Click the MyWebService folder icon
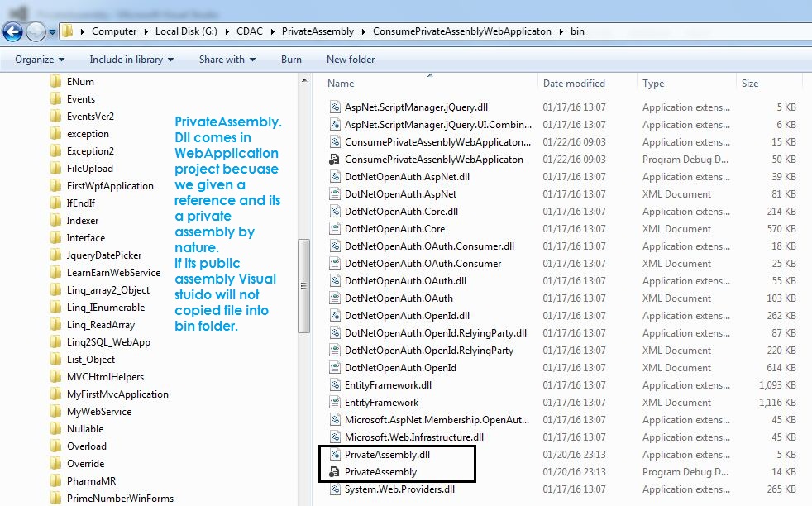The width and height of the screenshot is (812, 506). click(x=56, y=412)
